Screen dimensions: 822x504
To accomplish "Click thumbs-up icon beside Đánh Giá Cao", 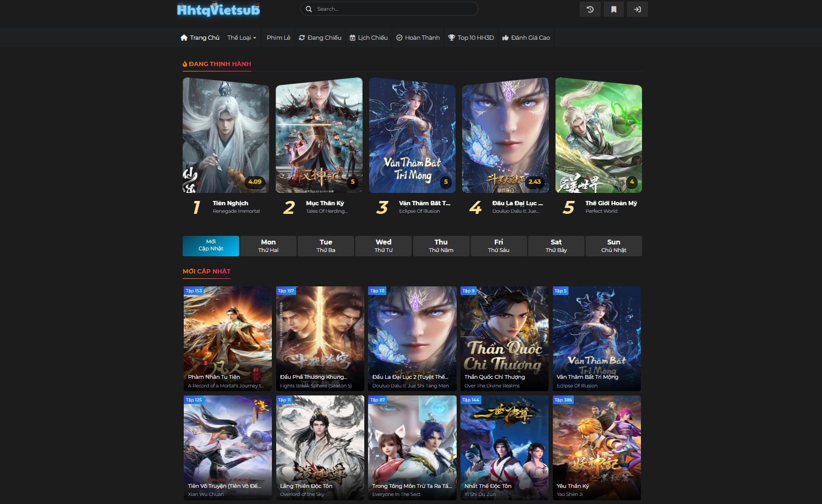I will pos(506,38).
